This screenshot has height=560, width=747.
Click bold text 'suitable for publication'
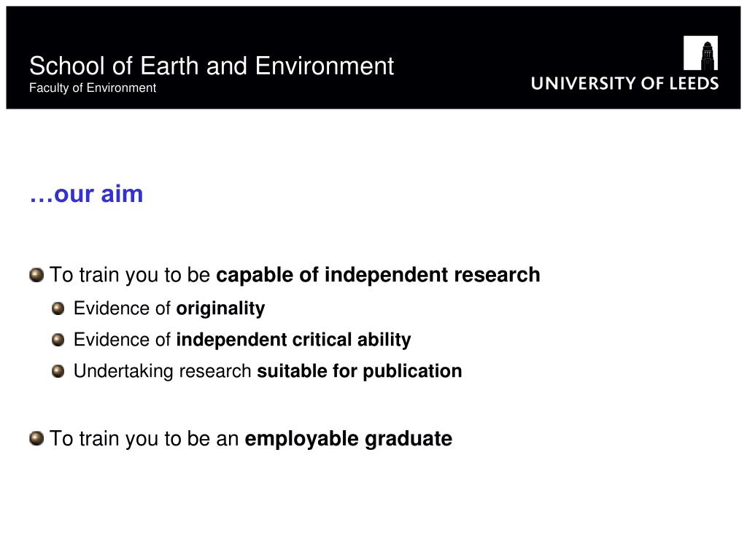360,371
